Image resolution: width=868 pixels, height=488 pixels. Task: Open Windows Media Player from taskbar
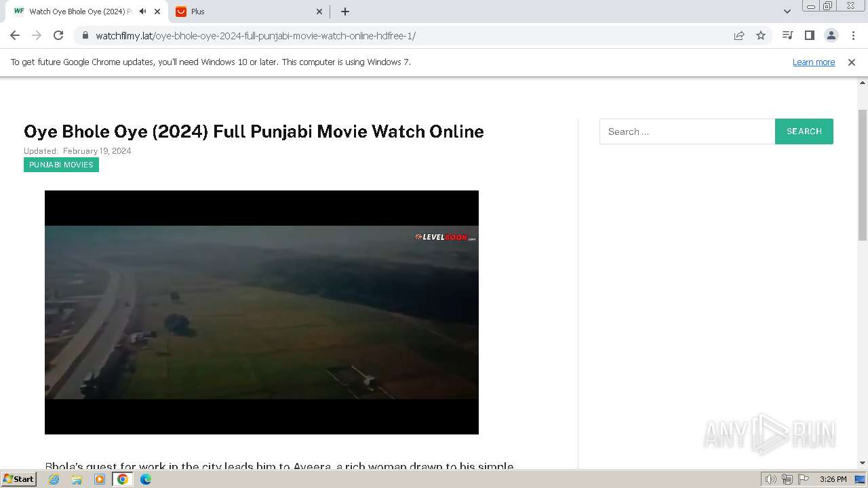(x=100, y=479)
